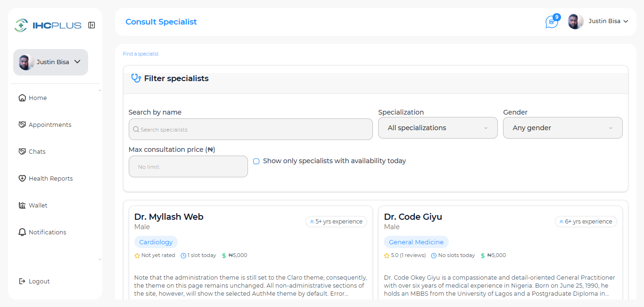Click the Health Reports heart icon

coord(22,179)
